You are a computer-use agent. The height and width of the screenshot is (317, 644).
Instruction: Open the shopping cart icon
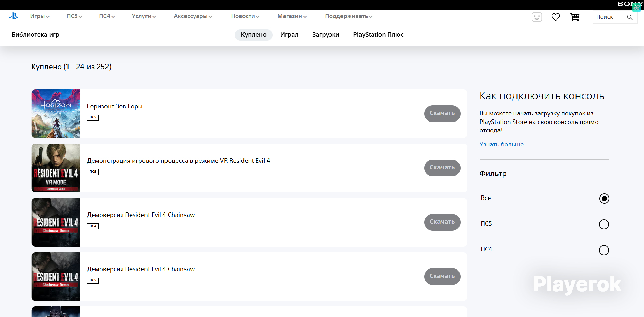click(x=575, y=17)
